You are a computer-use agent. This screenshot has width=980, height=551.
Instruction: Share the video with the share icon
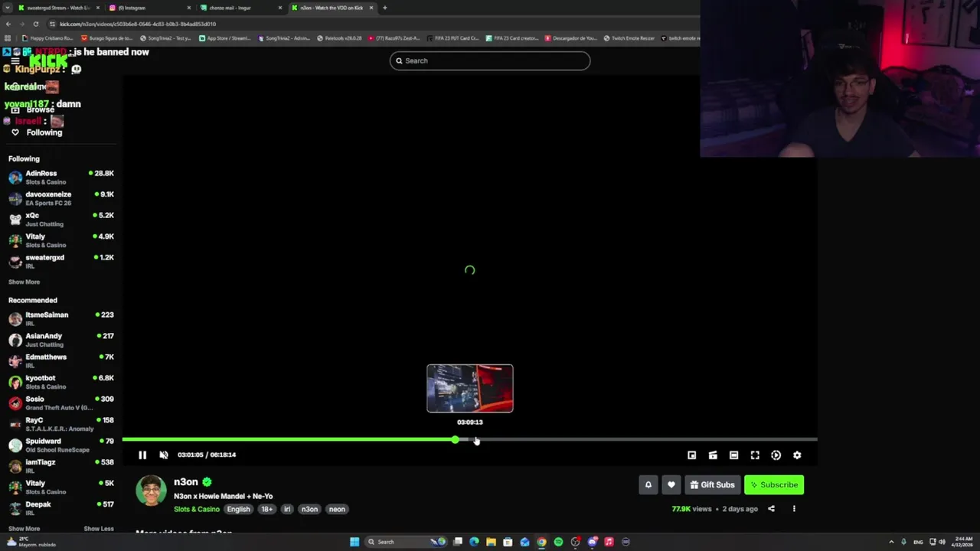point(771,509)
